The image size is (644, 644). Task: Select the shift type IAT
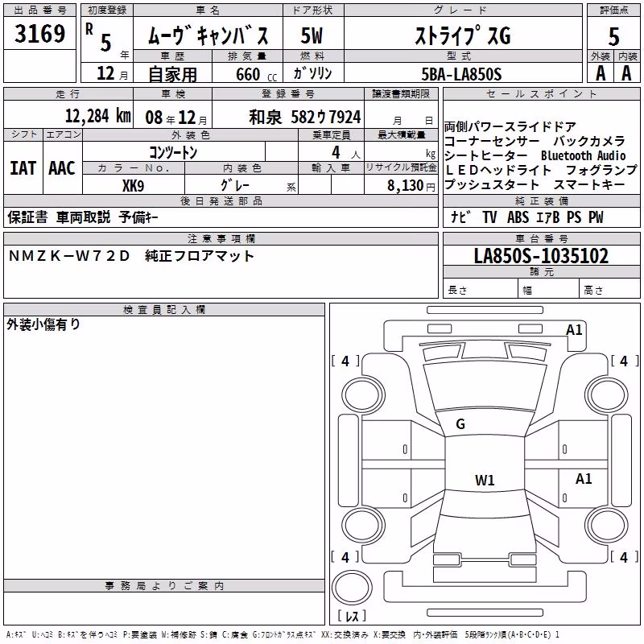click(23, 168)
